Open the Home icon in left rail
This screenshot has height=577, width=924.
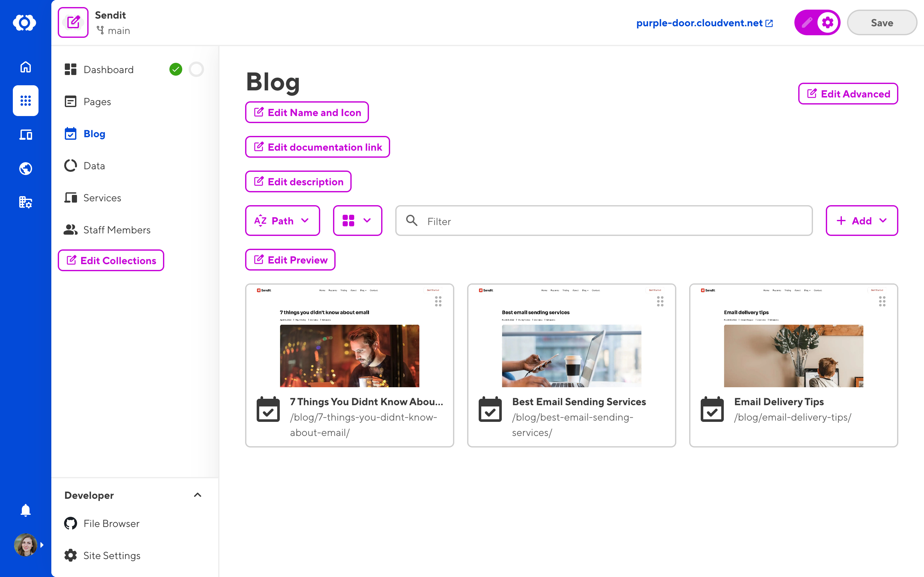(26, 67)
